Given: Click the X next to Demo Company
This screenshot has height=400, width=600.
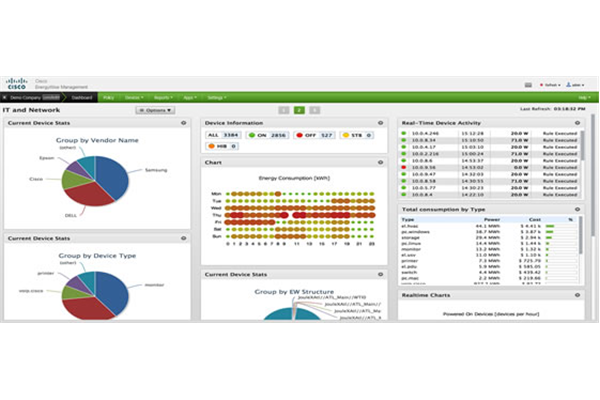Looking at the screenshot, I should [5, 98].
